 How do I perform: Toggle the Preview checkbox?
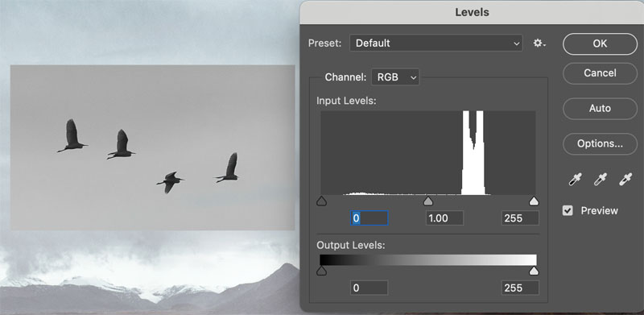[568, 211]
